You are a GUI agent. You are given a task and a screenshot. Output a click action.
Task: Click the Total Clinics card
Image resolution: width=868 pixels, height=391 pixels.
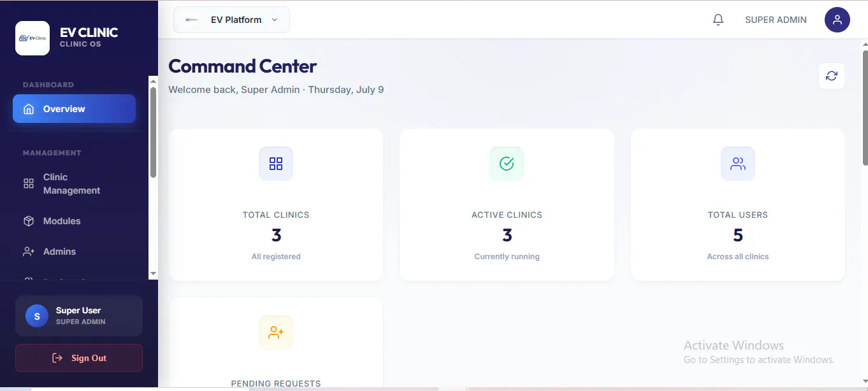point(276,204)
